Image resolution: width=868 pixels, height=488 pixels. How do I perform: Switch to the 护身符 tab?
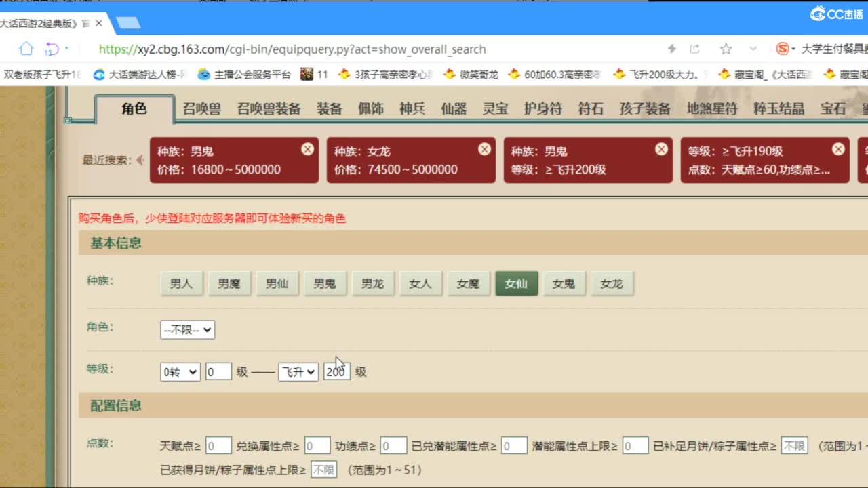pyautogui.click(x=543, y=108)
